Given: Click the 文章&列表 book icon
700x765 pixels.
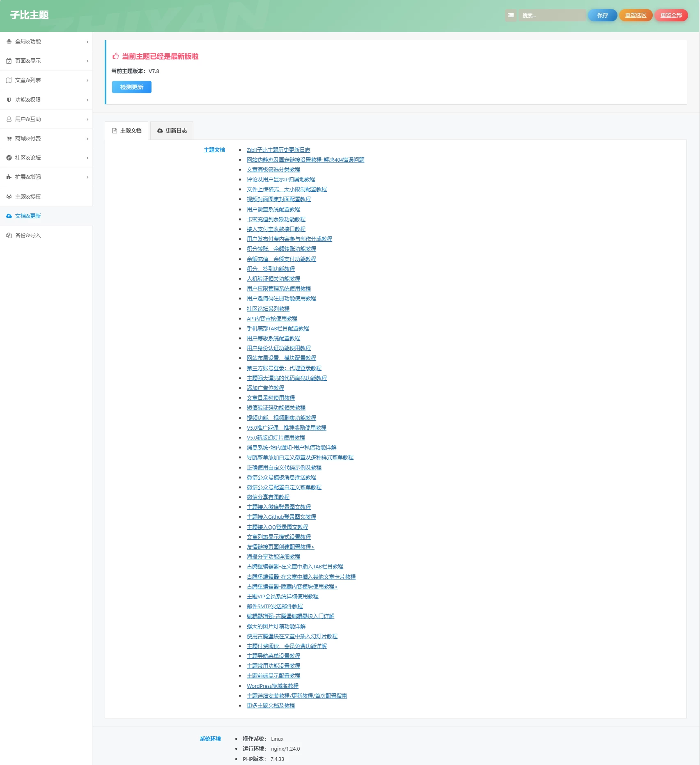Looking at the screenshot, I should [9, 80].
